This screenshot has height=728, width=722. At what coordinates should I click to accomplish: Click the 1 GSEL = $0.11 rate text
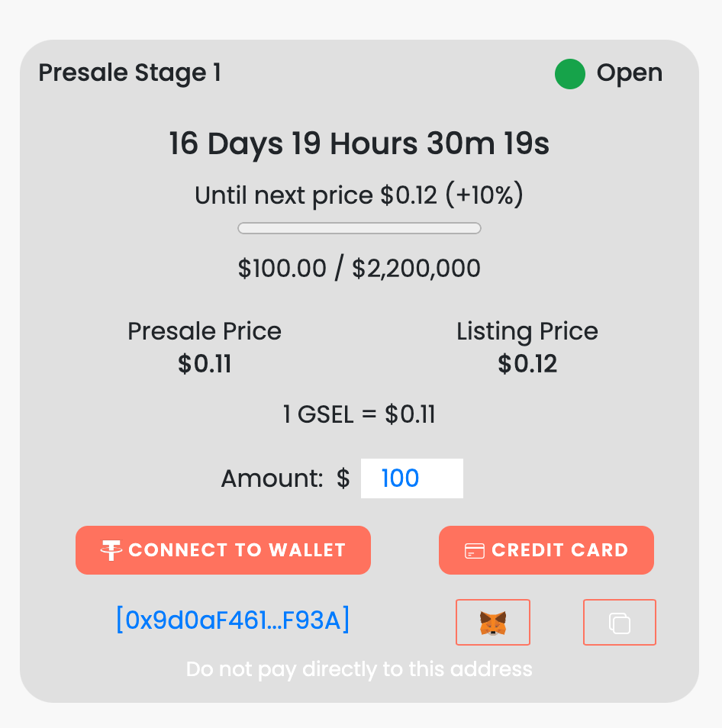pos(359,414)
